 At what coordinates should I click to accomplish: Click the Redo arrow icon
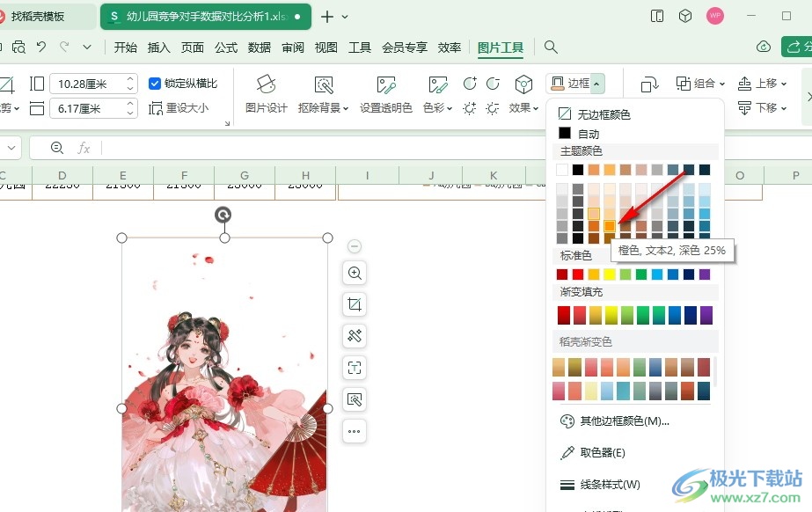pos(64,48)
